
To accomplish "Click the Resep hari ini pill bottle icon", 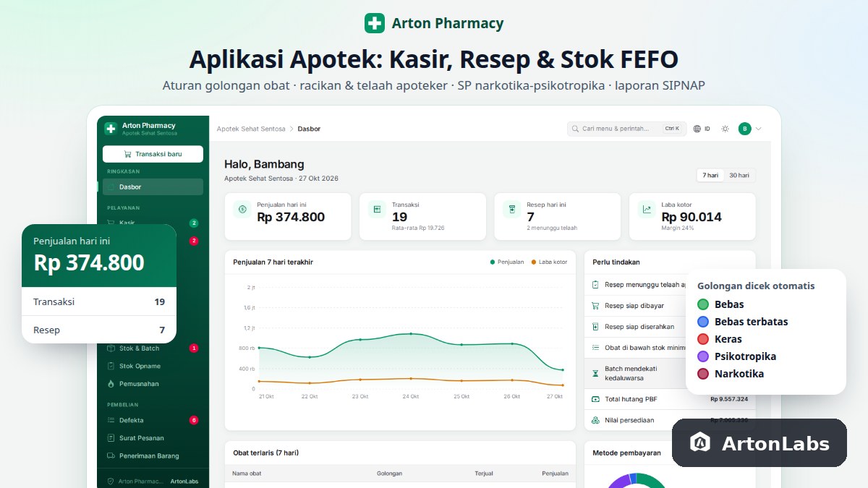I will pyautogui.click(x=512, y=210).
